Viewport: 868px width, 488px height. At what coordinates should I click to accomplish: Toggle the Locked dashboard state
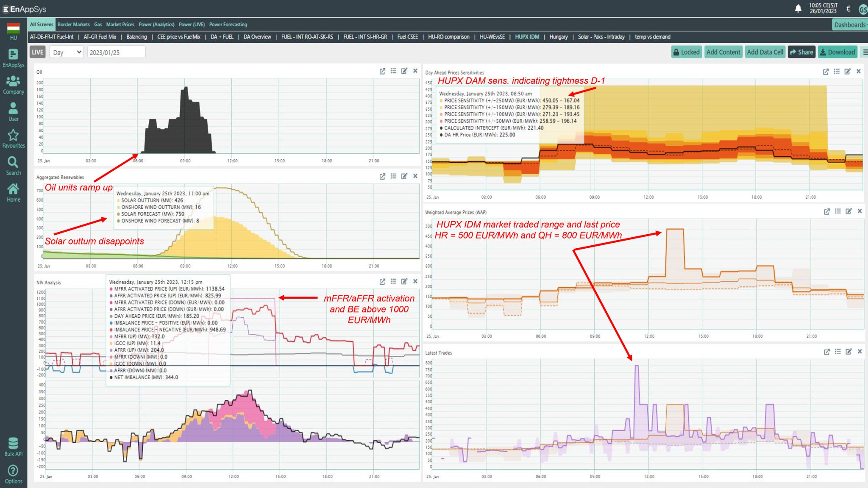687,52
